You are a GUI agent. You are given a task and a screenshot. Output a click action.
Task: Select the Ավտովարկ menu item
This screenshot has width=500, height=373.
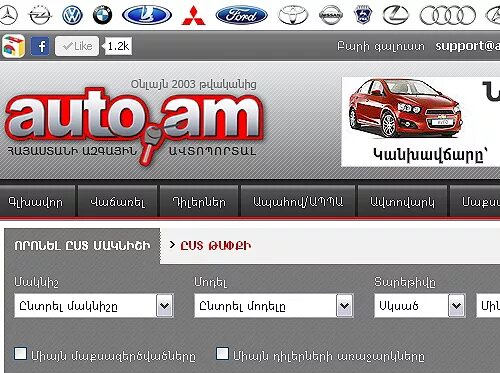pyautogui.click(x=402, y=202)
